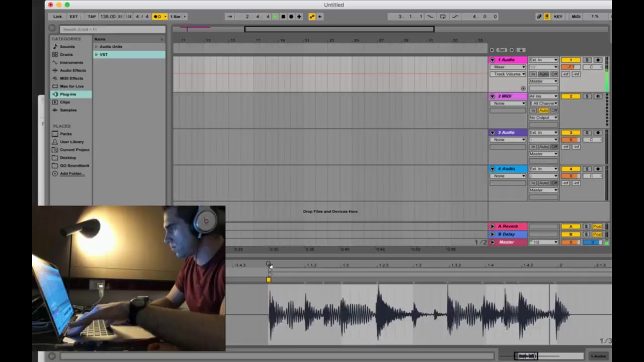Open the User Library place

(x=71, y=142)
